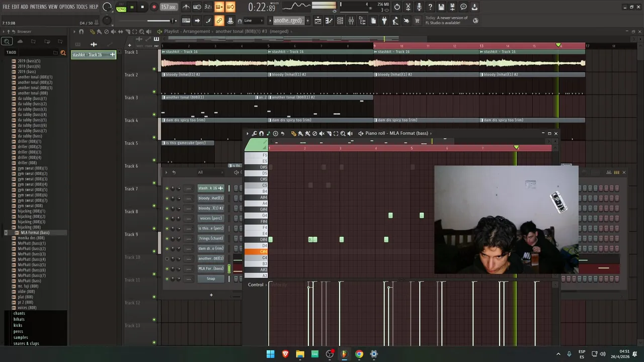Screen dimensions: 644x362
Task: Open the pattern selector dropdown
Action: (288, 21)
